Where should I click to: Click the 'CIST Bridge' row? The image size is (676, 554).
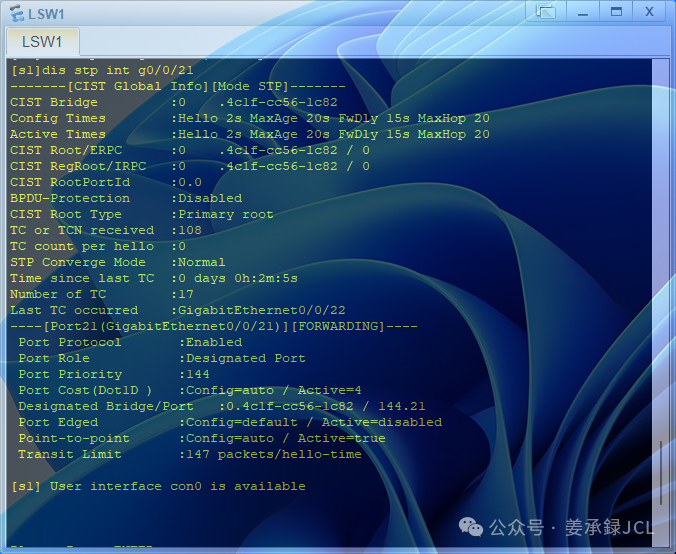tap(174, 102)
